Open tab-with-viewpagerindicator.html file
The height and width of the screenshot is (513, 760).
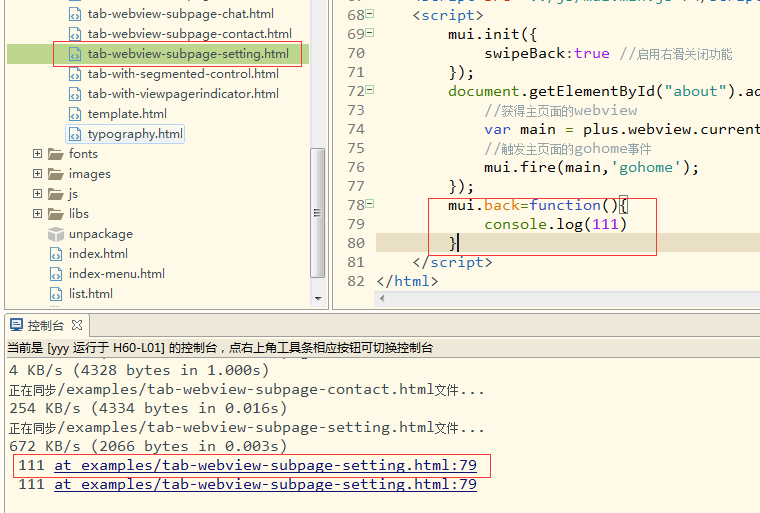tap(183, 94)
